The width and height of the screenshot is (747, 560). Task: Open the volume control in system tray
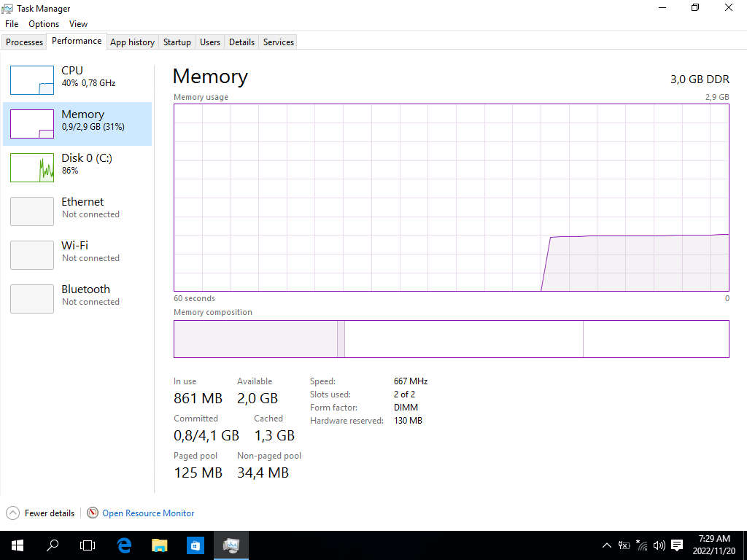tap(659, 545)
